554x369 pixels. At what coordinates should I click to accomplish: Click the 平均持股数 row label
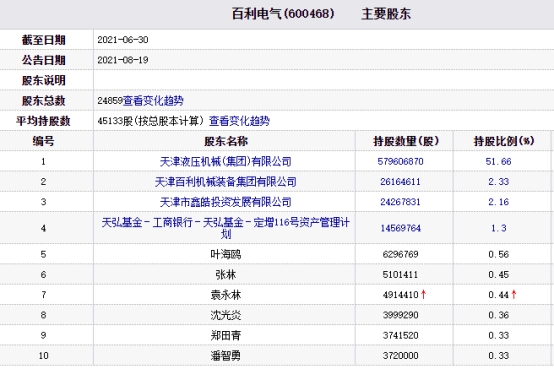(43, 121)
